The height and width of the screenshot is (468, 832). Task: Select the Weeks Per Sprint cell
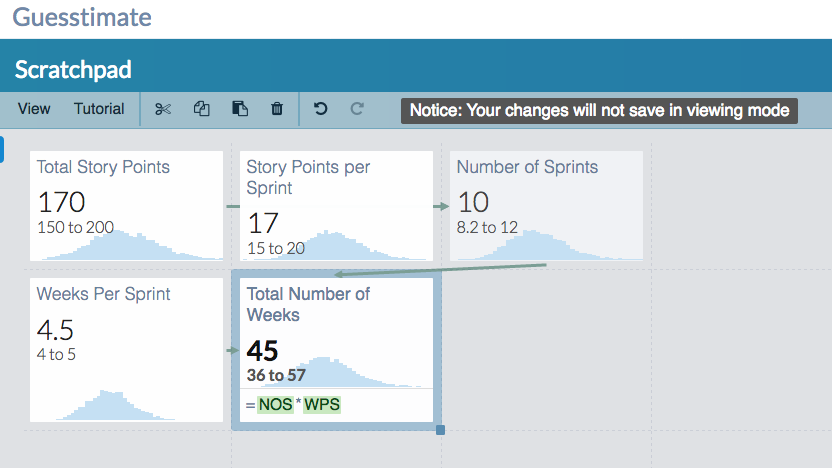click(x=126, y=350)
